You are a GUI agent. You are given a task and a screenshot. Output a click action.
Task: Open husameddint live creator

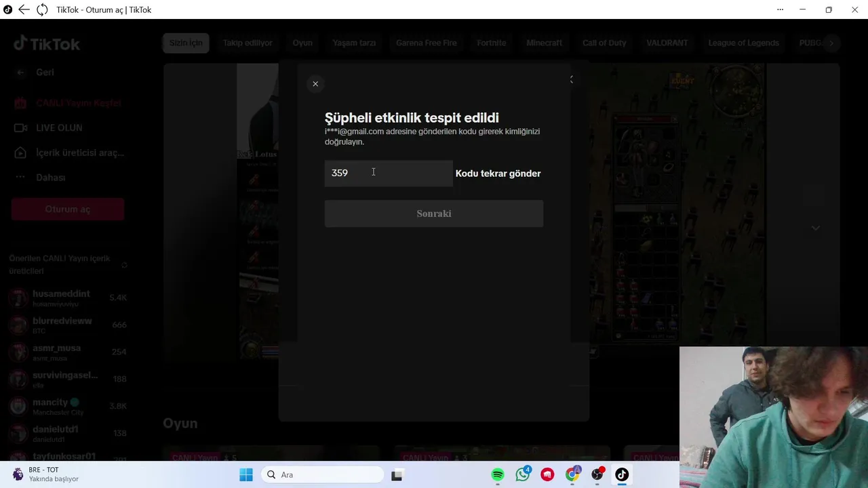point(68,298)
